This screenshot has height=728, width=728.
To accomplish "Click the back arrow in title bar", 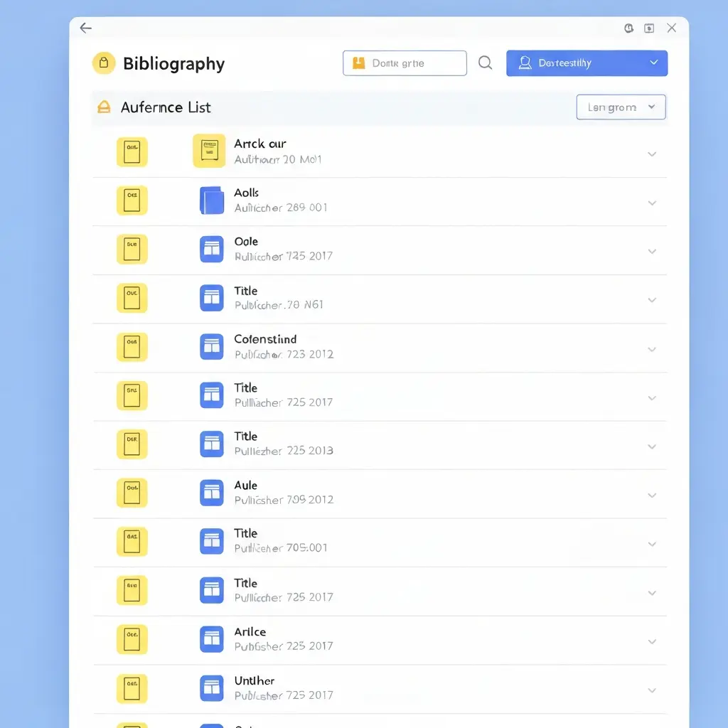I will 86,28.
